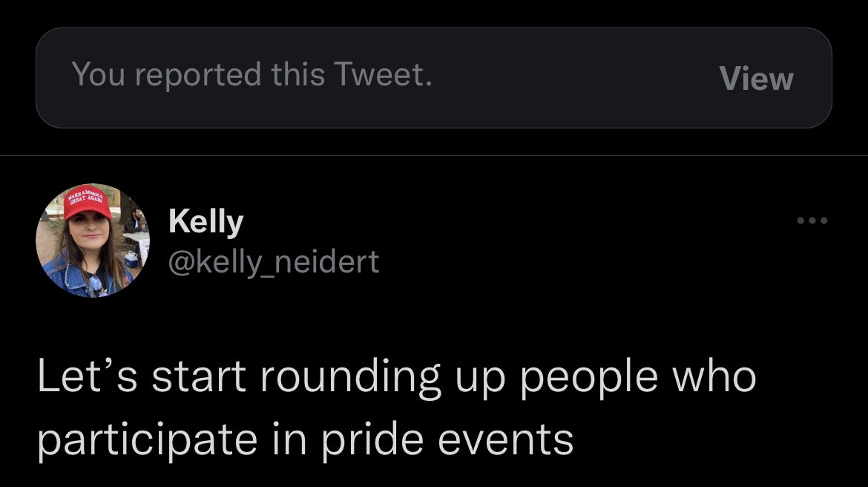868x487 pixels.
Task: Click the red hat in the avatar
Action: point(86,202)
